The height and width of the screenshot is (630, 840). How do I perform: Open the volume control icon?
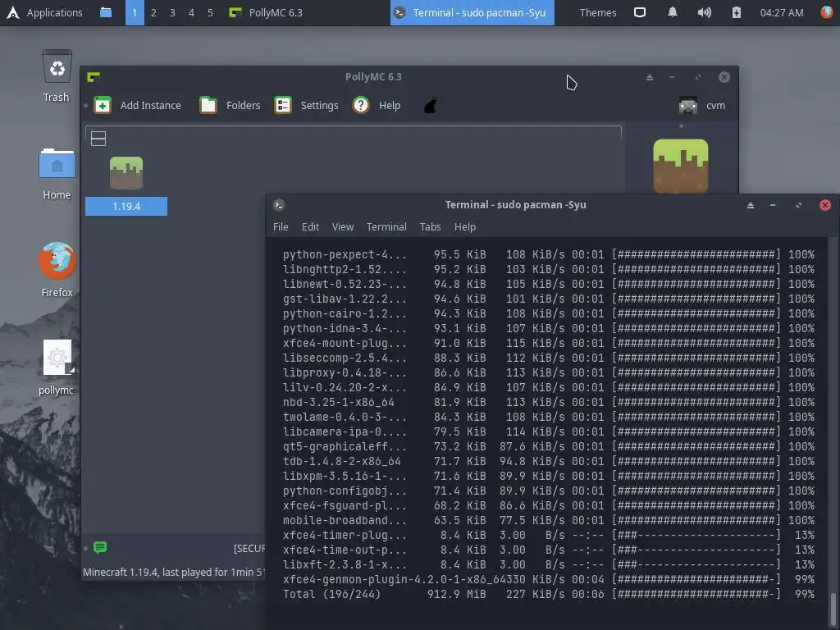coord(705,12)
